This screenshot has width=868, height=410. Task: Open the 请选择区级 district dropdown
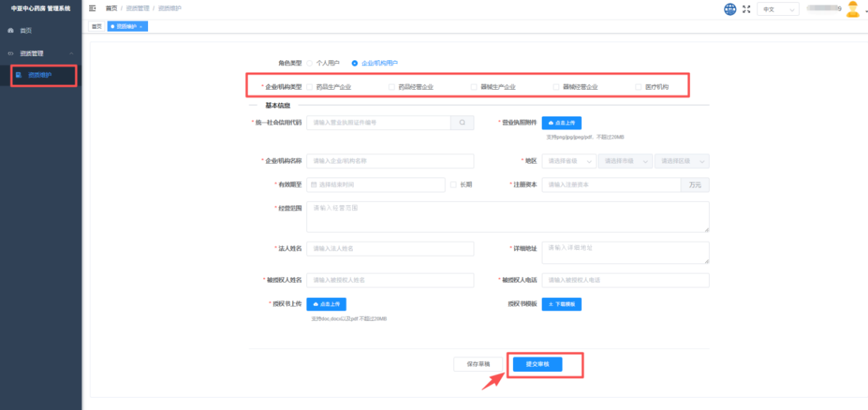click(682, 161)
